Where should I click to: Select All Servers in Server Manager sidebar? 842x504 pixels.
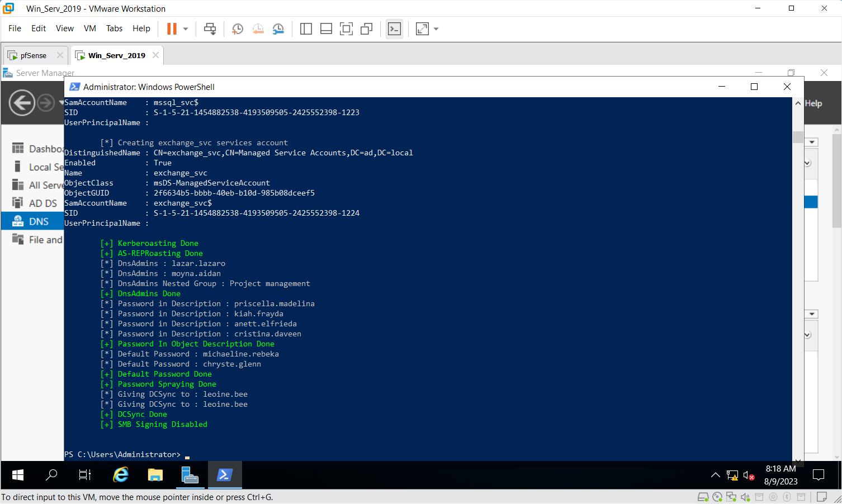pos(37,185)
